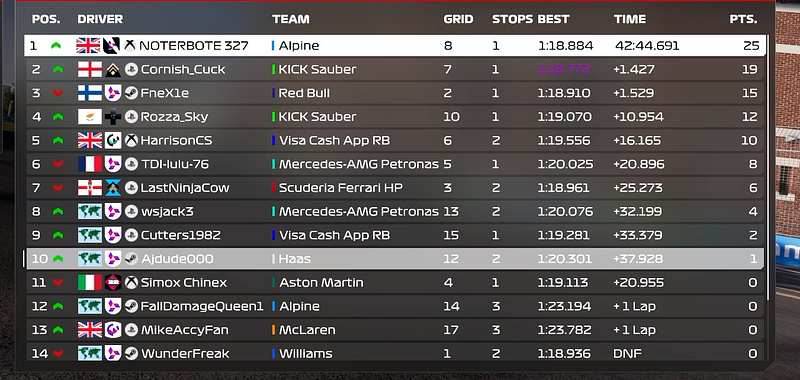This screenshot has width=800, height=380.
Task: Click the red down arrow at position 3
Action: pos(58,93)
